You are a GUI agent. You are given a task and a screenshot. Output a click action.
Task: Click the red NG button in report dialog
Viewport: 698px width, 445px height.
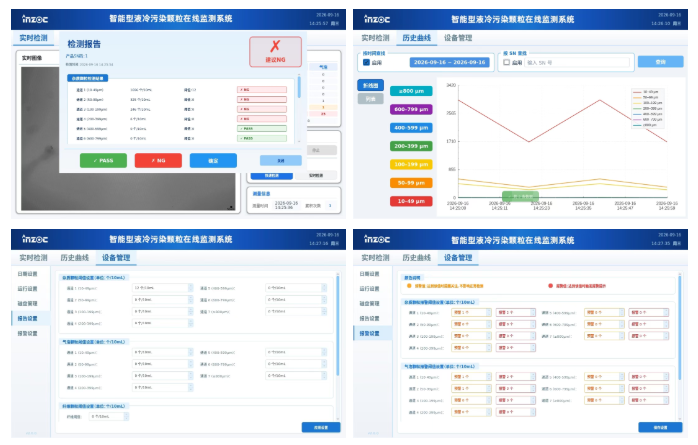click(158, 161)
